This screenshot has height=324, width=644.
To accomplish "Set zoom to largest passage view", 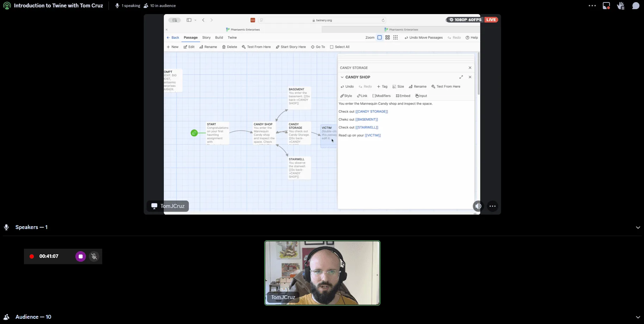I will tap(379, 38).
